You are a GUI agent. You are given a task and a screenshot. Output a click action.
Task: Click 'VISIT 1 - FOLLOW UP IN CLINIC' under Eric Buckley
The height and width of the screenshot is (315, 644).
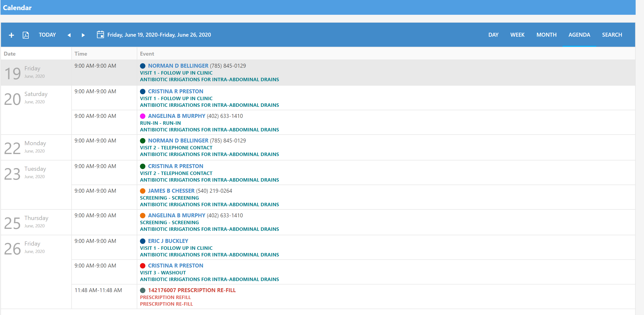(176, 248)
